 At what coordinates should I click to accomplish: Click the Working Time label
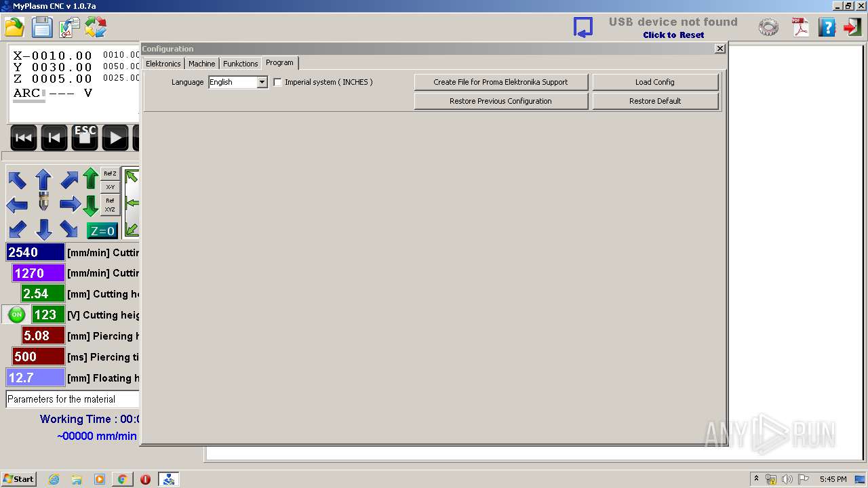pyautogui.click(x=90, y=419)
